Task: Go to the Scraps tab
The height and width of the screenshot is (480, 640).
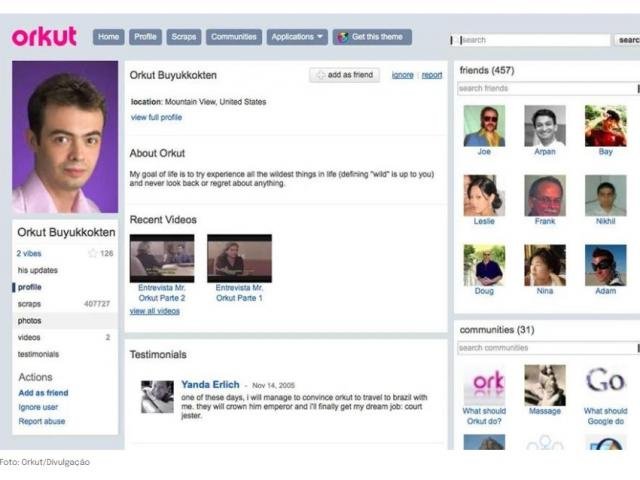Action: [184, 37]
